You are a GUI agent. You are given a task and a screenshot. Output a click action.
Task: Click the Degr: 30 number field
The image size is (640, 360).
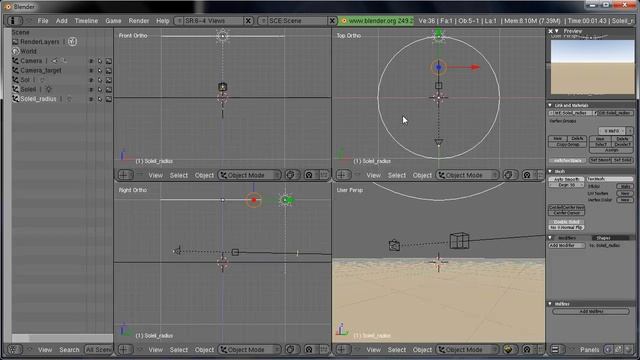tap(567, 185)
